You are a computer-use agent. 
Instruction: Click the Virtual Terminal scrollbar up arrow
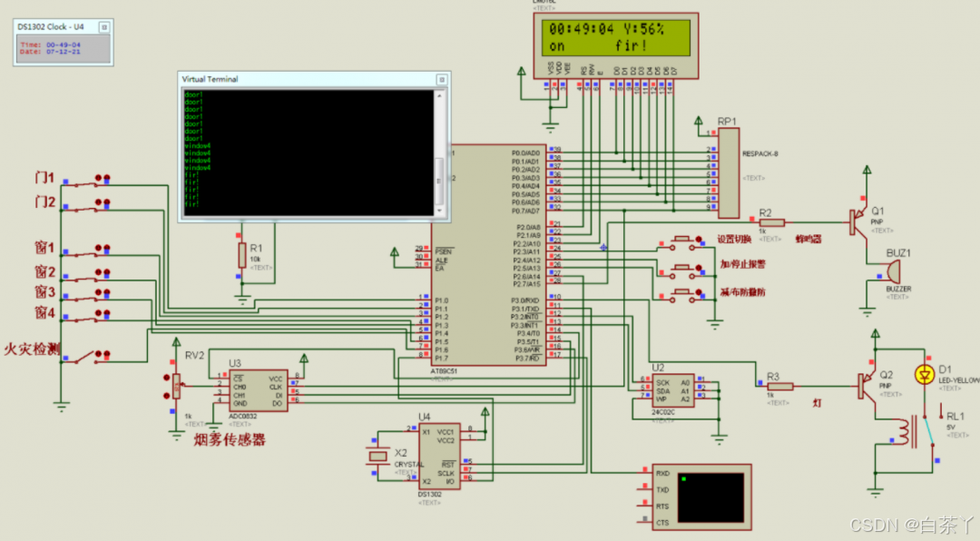coord(439,95)
